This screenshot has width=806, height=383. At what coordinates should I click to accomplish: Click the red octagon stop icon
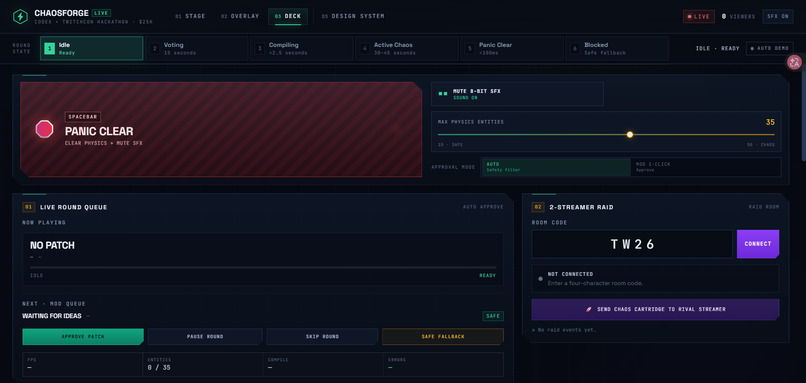coord(44,129)
